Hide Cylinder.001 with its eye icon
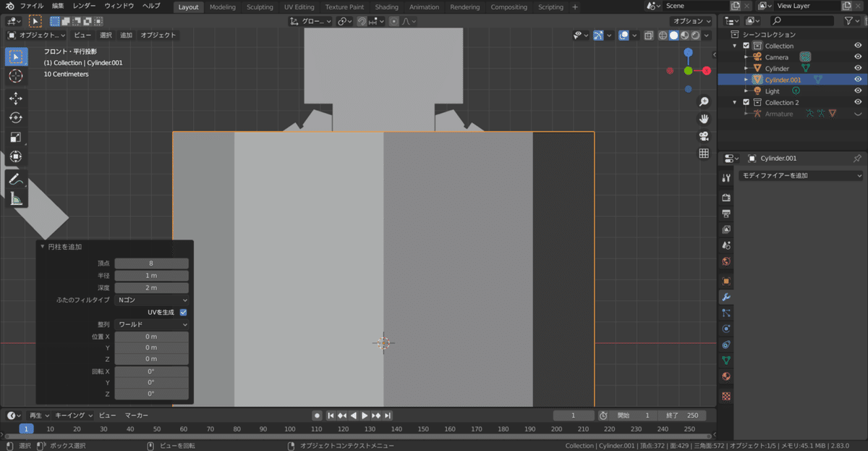 (x=858, y=80)
